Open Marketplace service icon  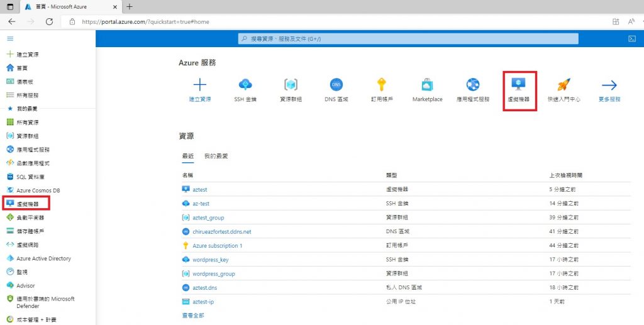click(427, 85)
